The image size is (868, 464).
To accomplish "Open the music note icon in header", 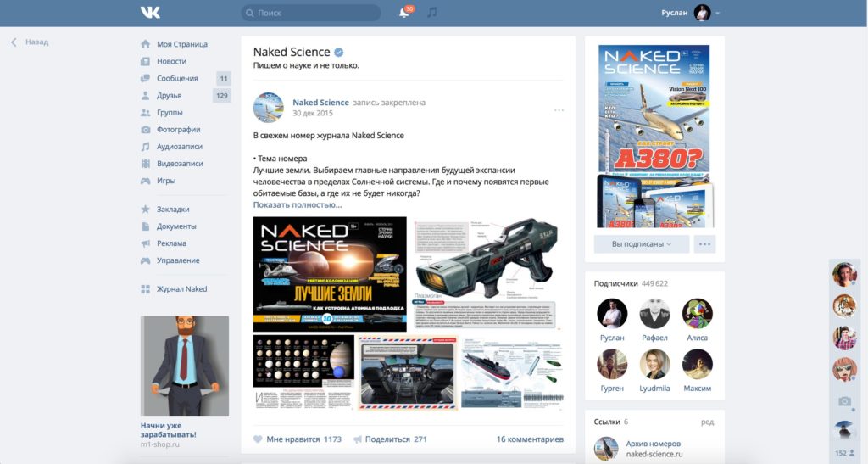I will (x=432, y=12).
